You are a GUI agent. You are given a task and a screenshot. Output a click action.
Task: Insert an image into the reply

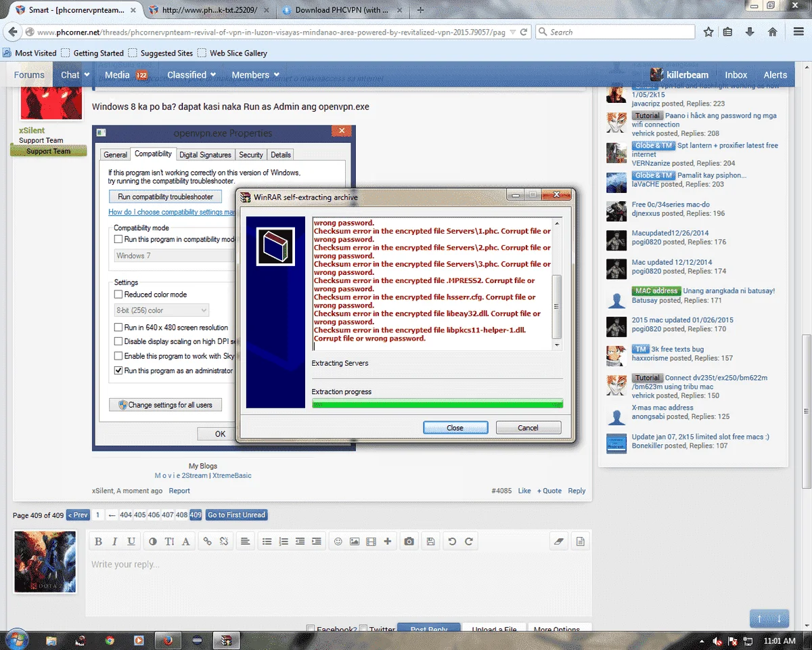point(355,542)
